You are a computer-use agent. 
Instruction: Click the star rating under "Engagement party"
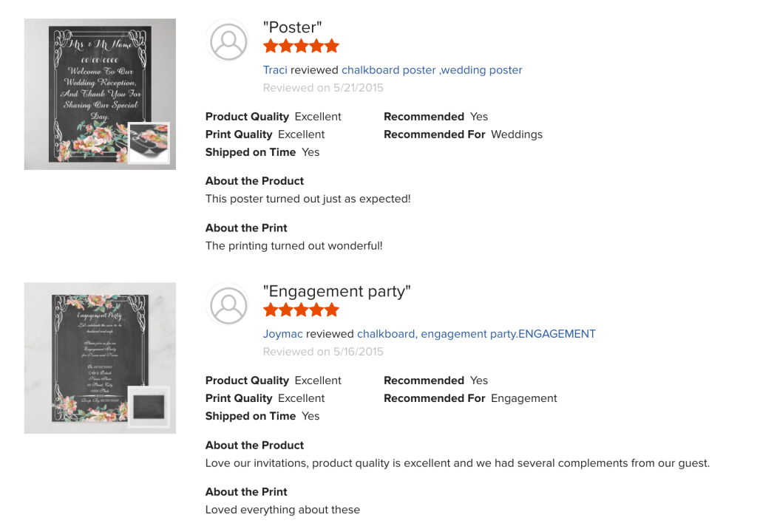click(x=301, y=310)
